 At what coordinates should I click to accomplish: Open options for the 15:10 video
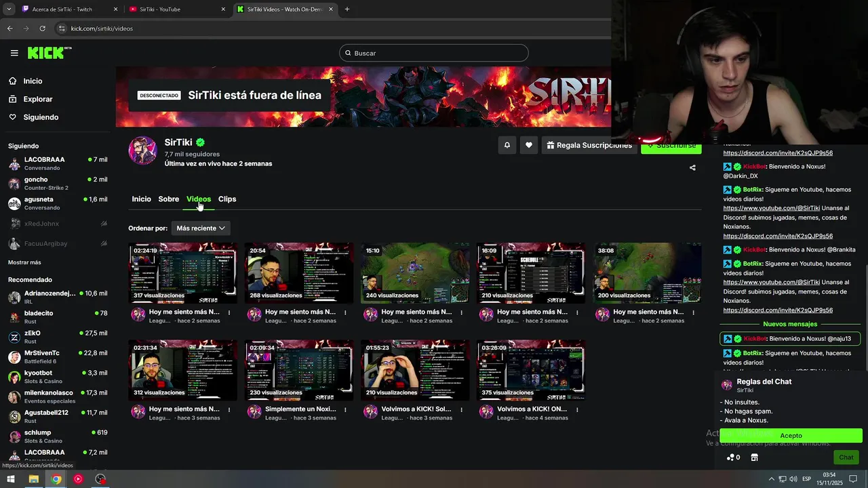pos(461,312)
